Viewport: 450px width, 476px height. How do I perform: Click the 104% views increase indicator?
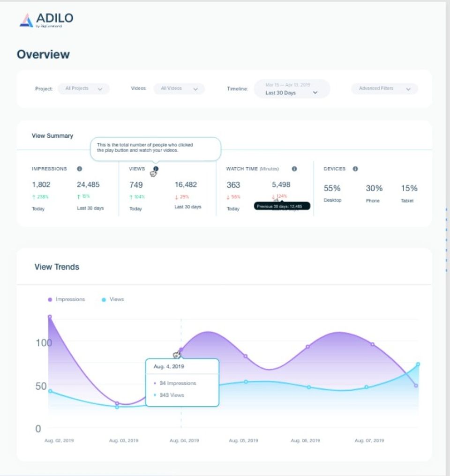click(x=137, y=197)
